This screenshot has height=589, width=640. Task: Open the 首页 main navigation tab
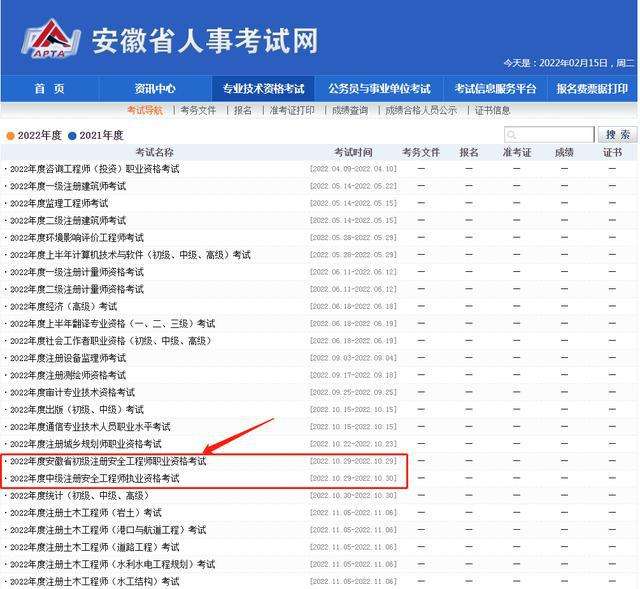[x=48, y=89]
